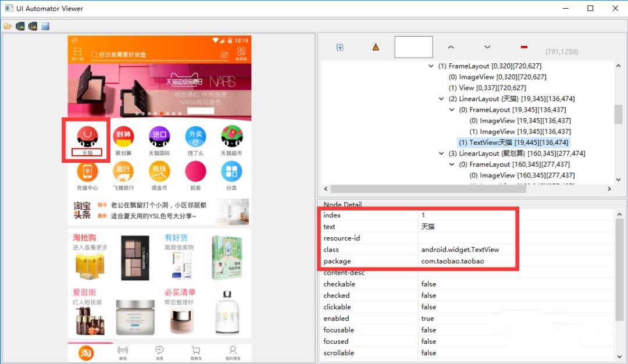The width and height of the screenshot is (628, 364).
Task: Capture device screenshot with compressed hierarchy
Action: (33, 26)
